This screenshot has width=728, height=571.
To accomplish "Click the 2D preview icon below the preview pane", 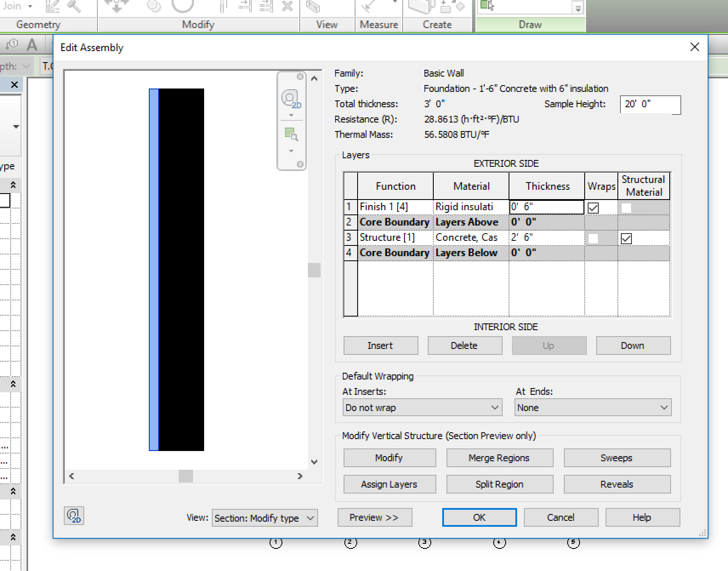I will 73,516.
